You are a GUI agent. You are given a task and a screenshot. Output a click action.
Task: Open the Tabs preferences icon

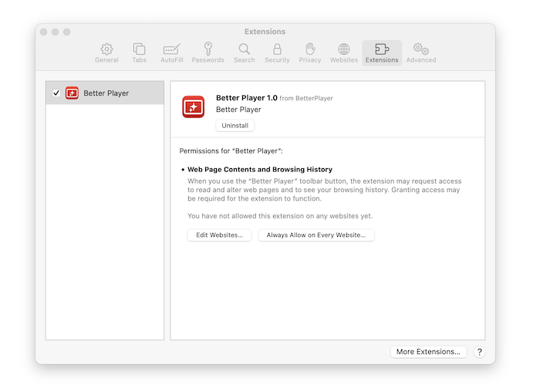coord(139,49)
